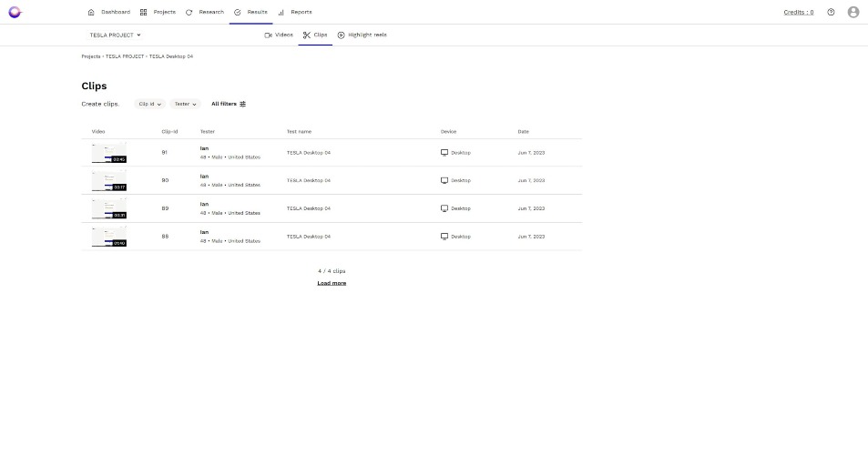The width and height of the screenshot is (868, 455).
Task: Click the Research refresh icon
Action: click(189, 12)
